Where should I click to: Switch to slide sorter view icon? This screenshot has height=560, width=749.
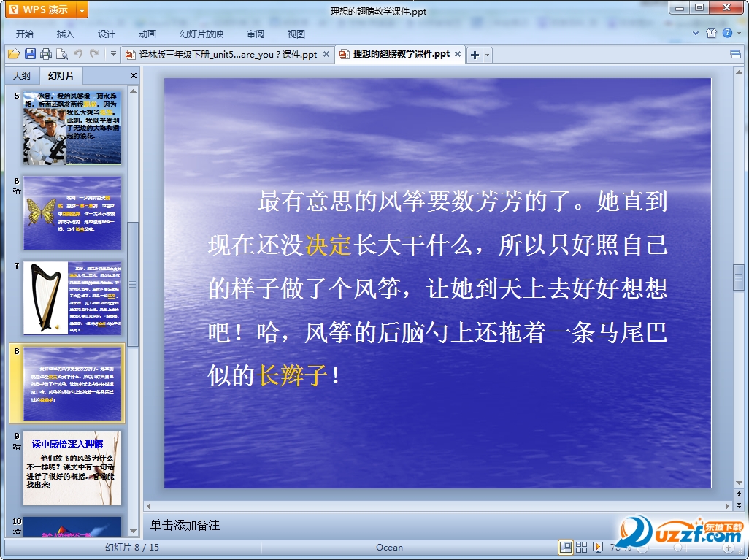tap(581, 547)
